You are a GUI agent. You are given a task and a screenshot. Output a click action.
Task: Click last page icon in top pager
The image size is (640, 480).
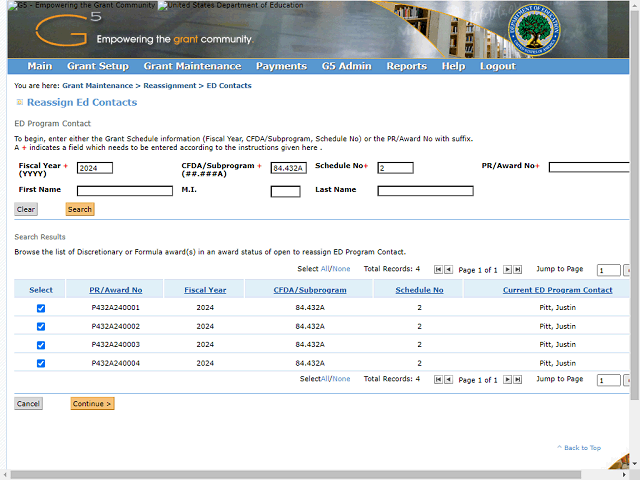517,270
